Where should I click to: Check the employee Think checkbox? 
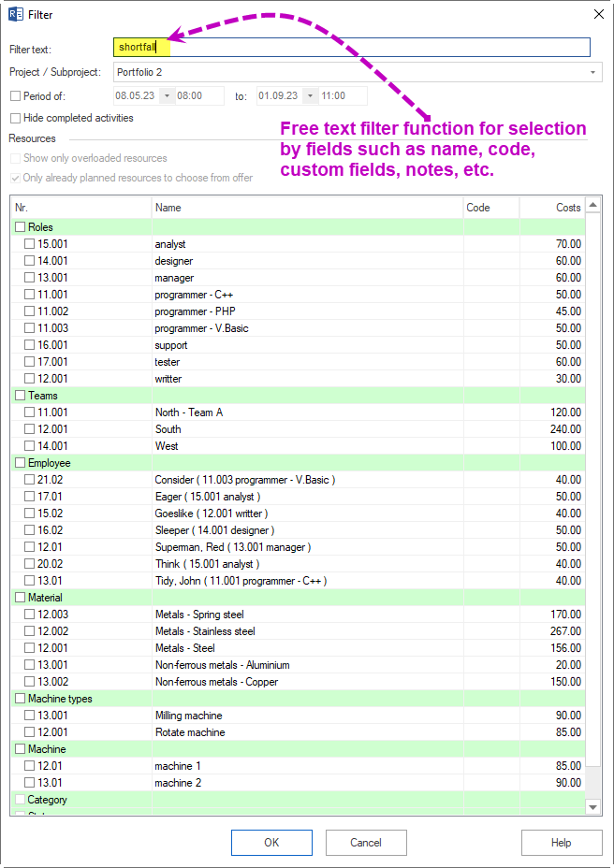point(29,563)
